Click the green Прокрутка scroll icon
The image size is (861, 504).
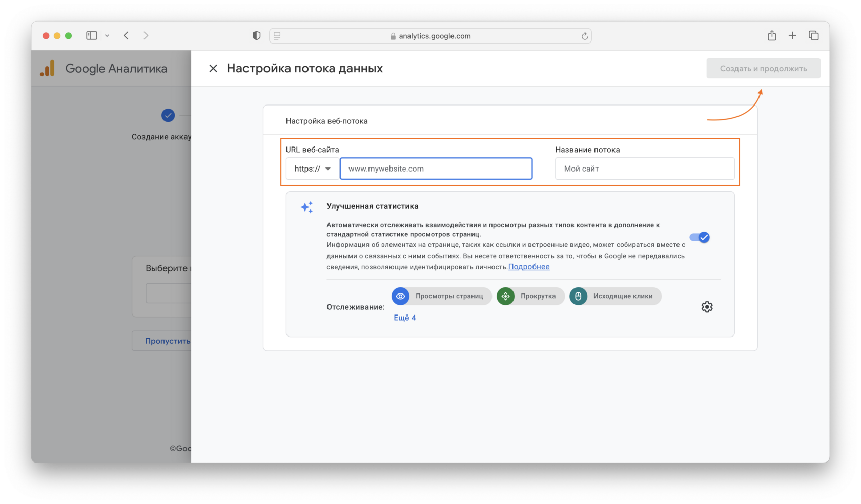click(506, 296)
